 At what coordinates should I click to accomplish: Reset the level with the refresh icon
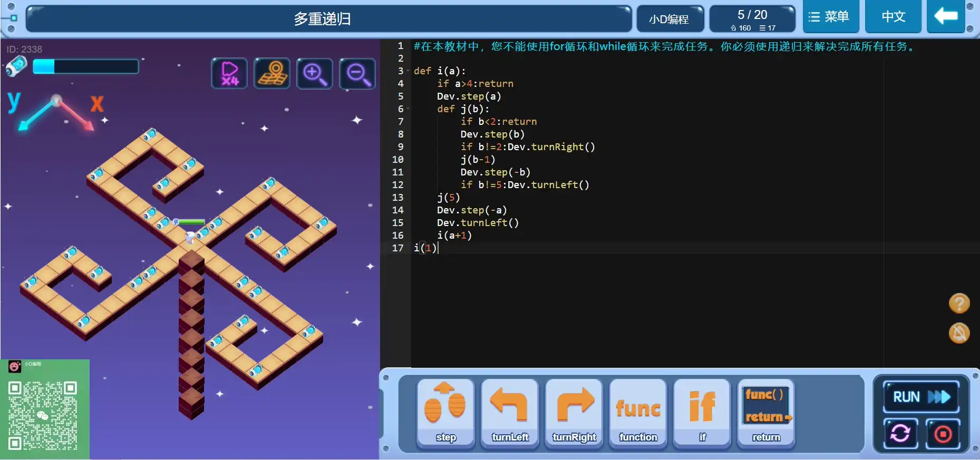point(900,434)
